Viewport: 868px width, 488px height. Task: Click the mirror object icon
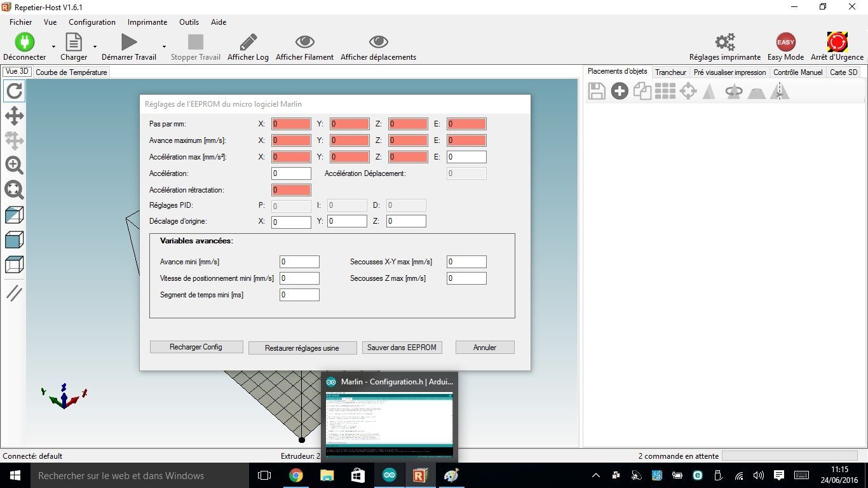pyautogui.click(x=780, y=91)
